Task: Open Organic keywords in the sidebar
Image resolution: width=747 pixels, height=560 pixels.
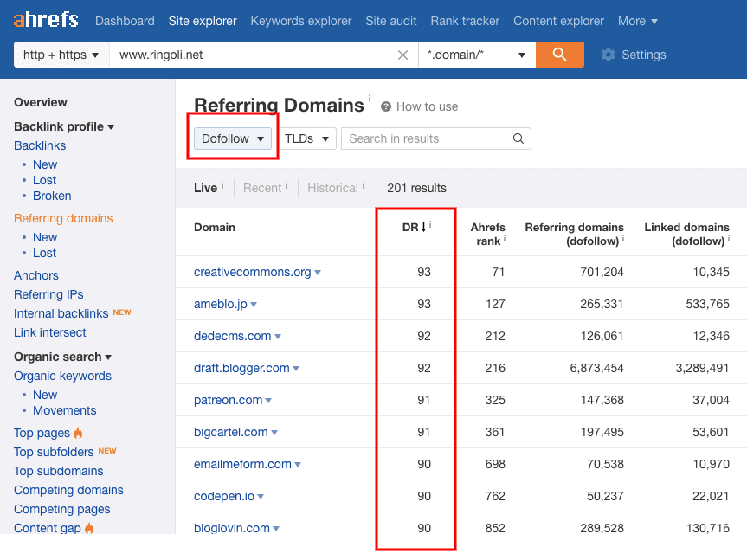Action: pos(62,376)
